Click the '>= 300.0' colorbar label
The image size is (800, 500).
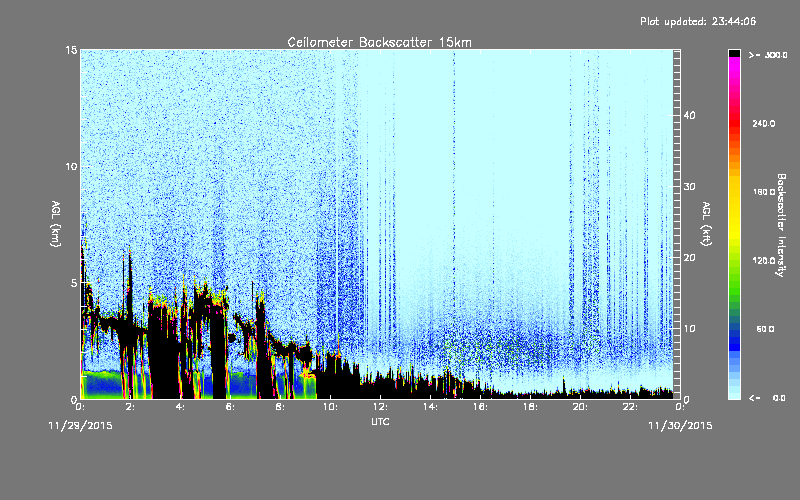768,55
